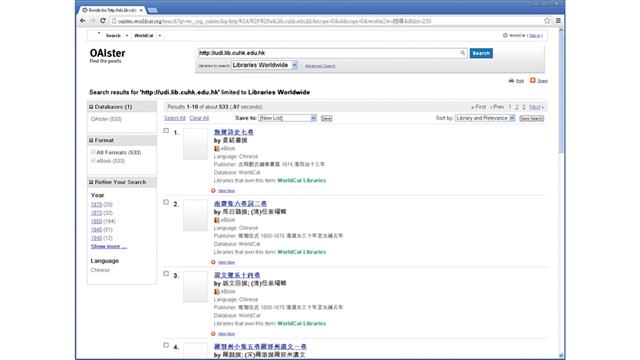This screenshot has height=360, width=640.
Task: Open Sort by Library and Relevance dropdown
Action: tap(485, 118)
